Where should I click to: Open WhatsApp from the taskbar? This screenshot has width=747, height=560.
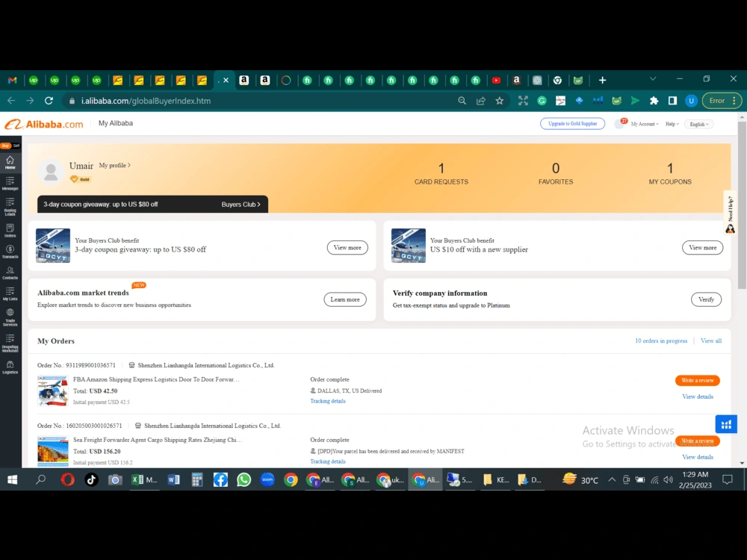(244, 479)
